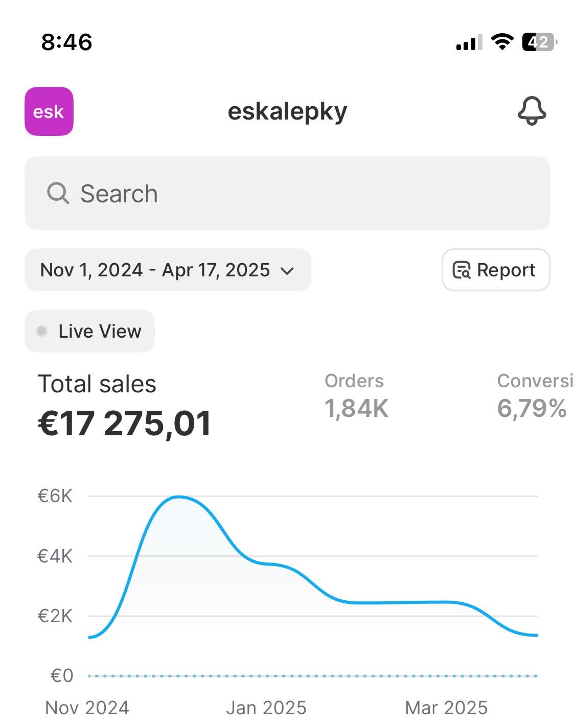Tap the cellular signal bars icon
The image size is (575, 728).
(x=469, y=43)
